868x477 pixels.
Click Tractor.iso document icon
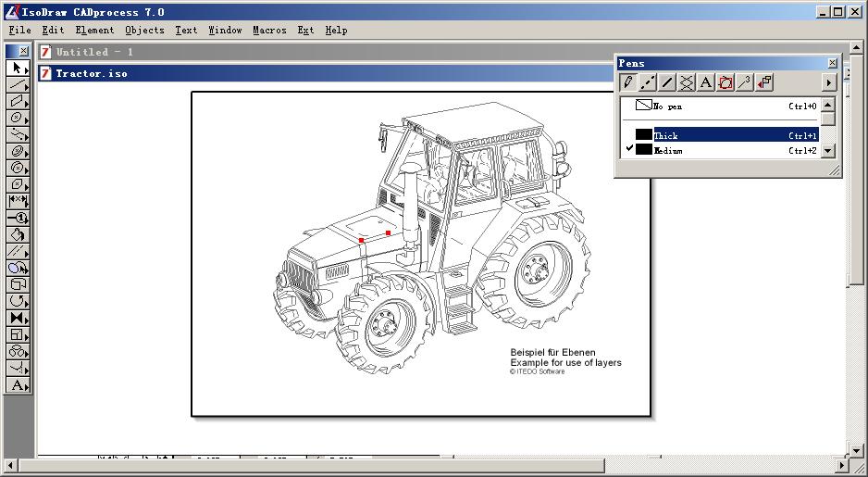tap(46, 73)
